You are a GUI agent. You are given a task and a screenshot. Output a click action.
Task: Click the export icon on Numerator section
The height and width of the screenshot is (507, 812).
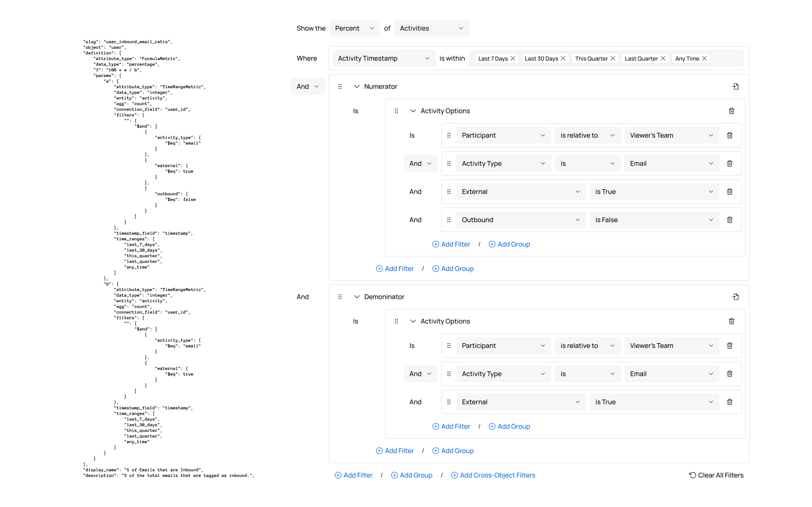pyautogui.click(x=735, y=86)
